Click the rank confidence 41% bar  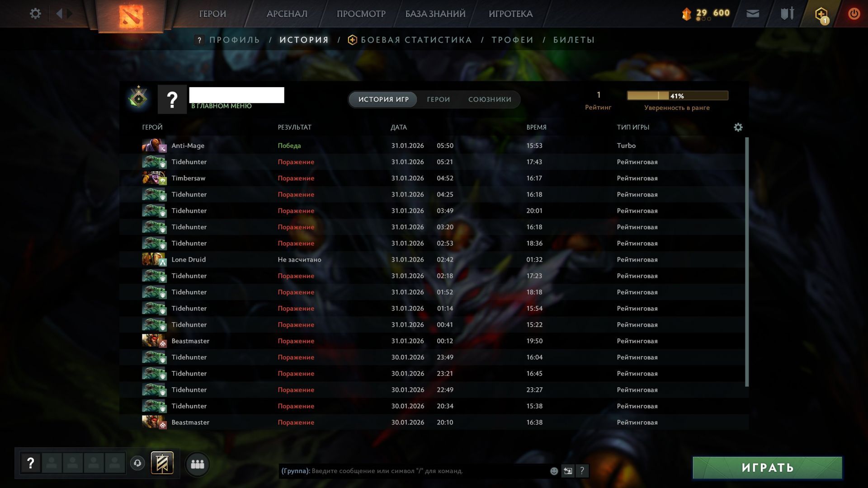point(677,95)
